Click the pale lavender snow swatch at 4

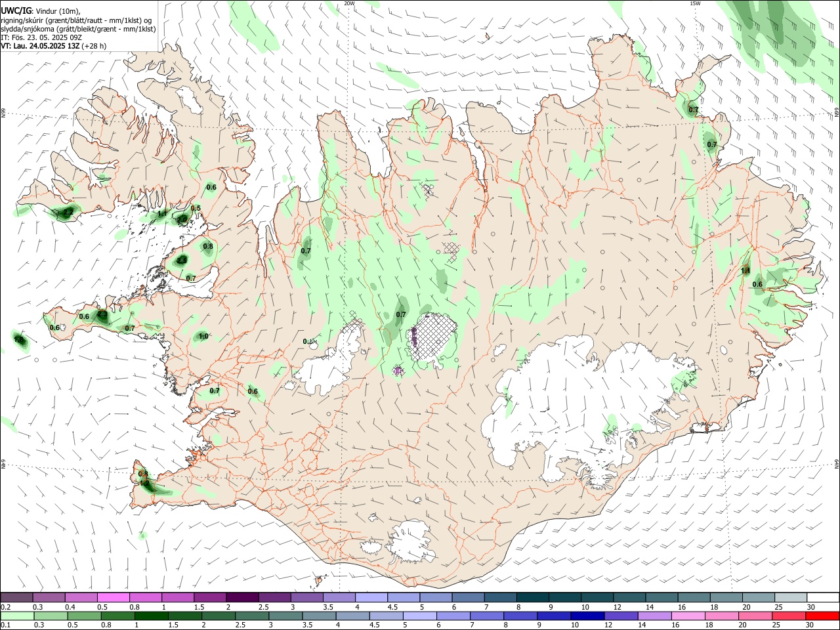tap(371, 598)
